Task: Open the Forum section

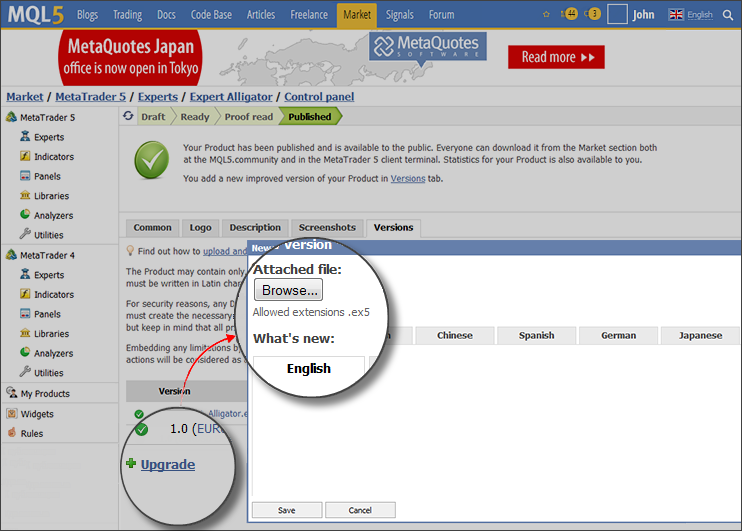Action: pyautogui.click(x=442, y=15)
